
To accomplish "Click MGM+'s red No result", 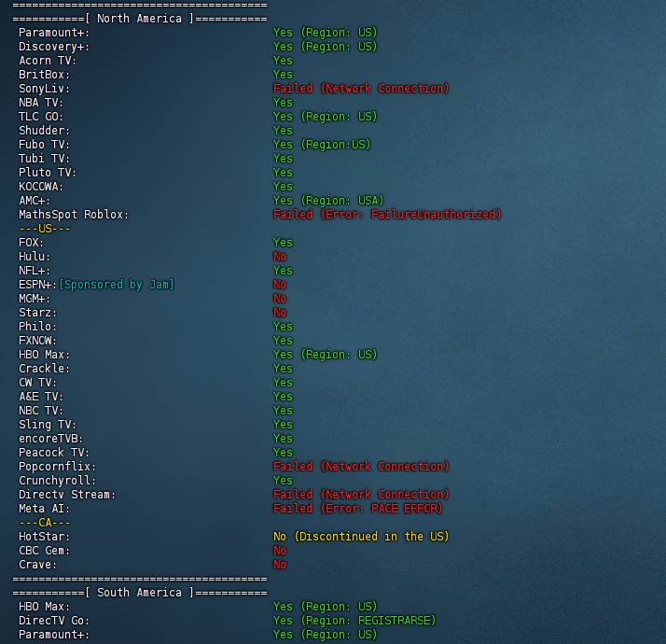I will coord(280,299).
